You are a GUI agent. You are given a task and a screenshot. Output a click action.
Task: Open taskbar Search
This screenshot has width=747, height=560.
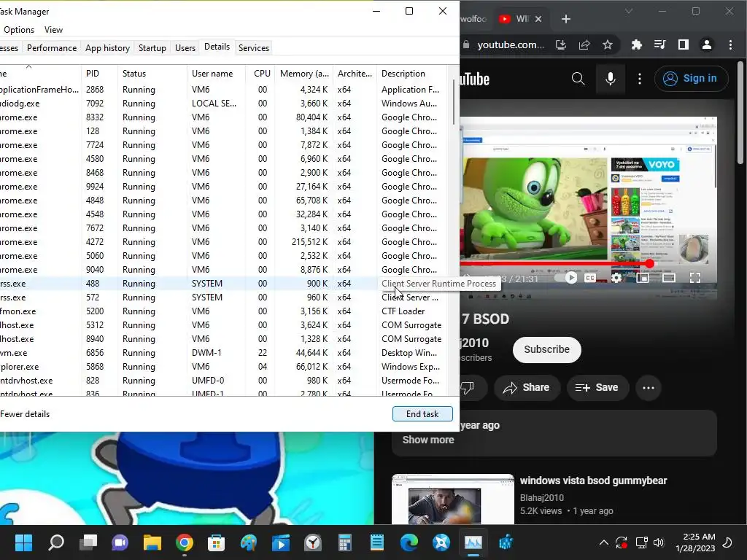[56, 542]
